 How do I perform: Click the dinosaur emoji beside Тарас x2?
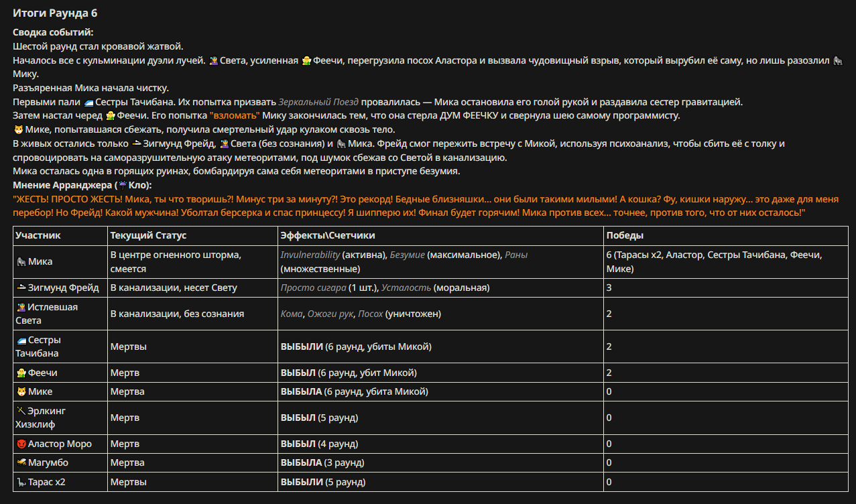tap(21, 482)
